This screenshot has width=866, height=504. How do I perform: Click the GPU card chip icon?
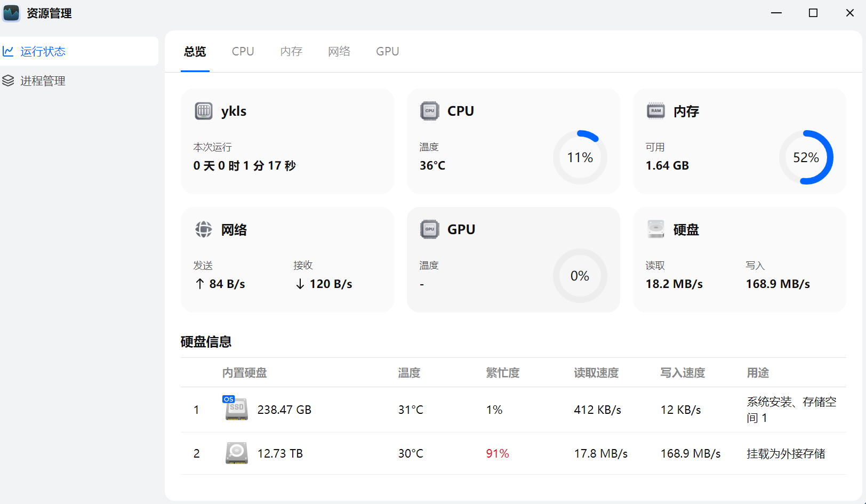coord(430,229)
